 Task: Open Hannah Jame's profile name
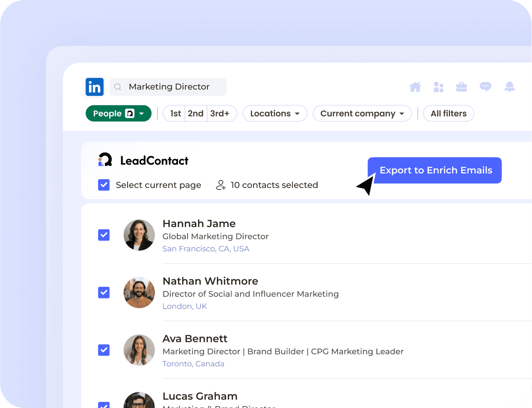coord(199,223)
